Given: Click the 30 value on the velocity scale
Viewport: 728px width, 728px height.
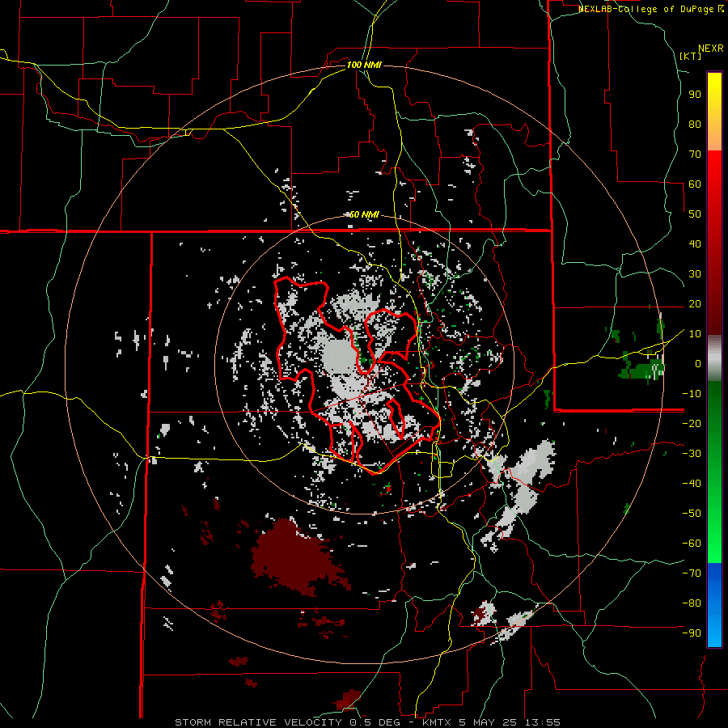Looking at the screenshot, I should point(695,274).
